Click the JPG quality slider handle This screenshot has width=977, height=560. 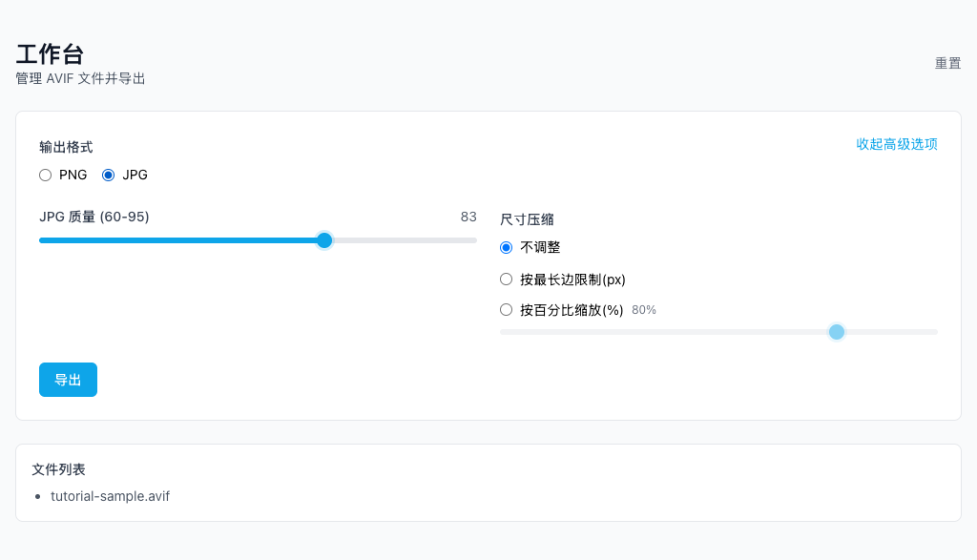click(x=323, y=240)
